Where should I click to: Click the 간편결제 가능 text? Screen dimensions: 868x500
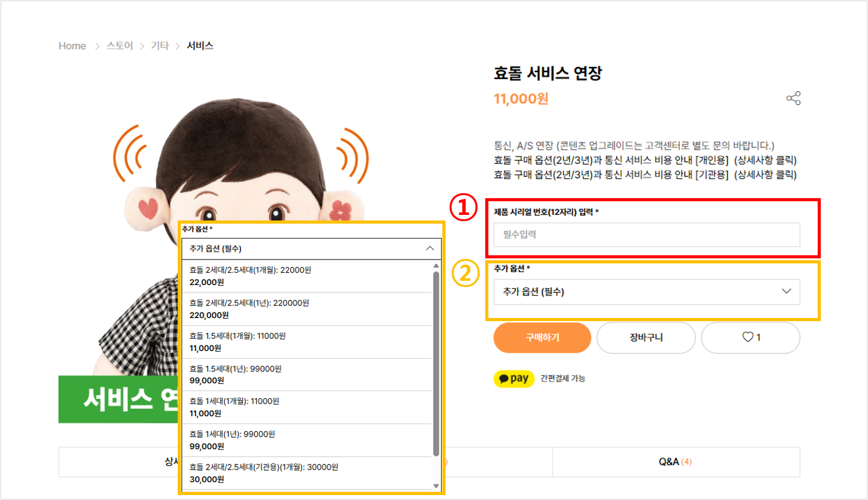(563, 378)
